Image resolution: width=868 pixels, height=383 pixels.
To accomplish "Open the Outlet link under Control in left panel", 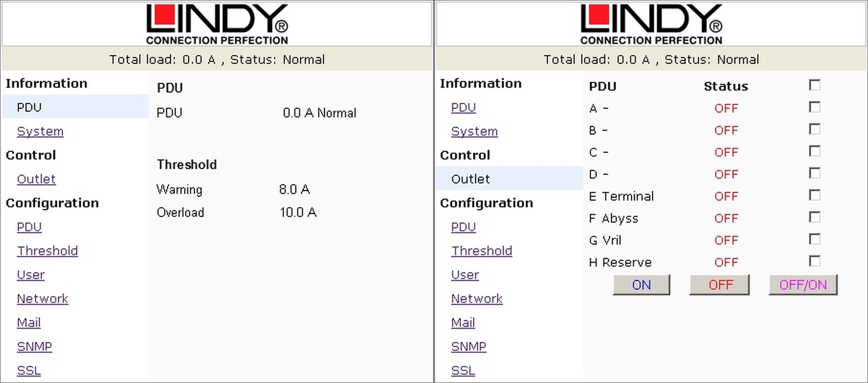I will [x=36, y=179].
